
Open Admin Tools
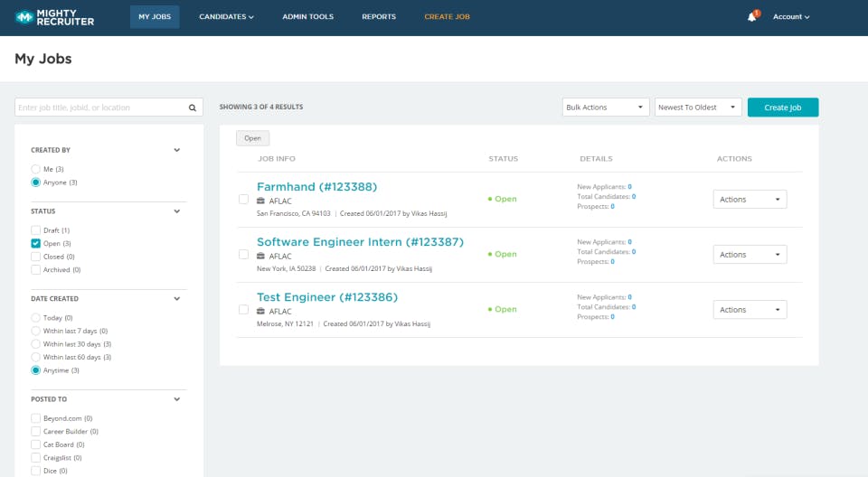(307, 17)
